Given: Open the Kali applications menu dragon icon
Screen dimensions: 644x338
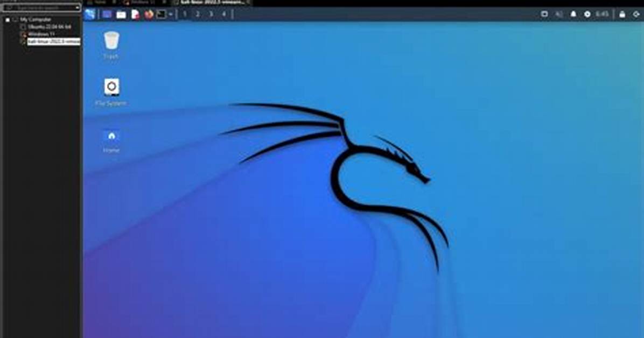Looking at the screenshot, I should click(90, 15).
